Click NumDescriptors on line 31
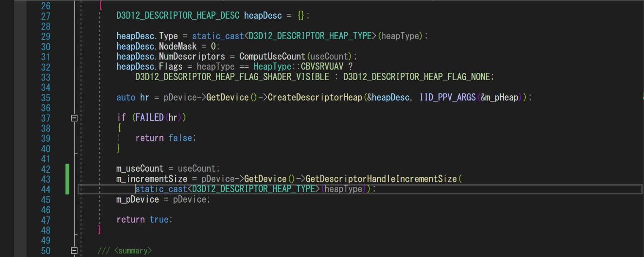 click(192, 57)
